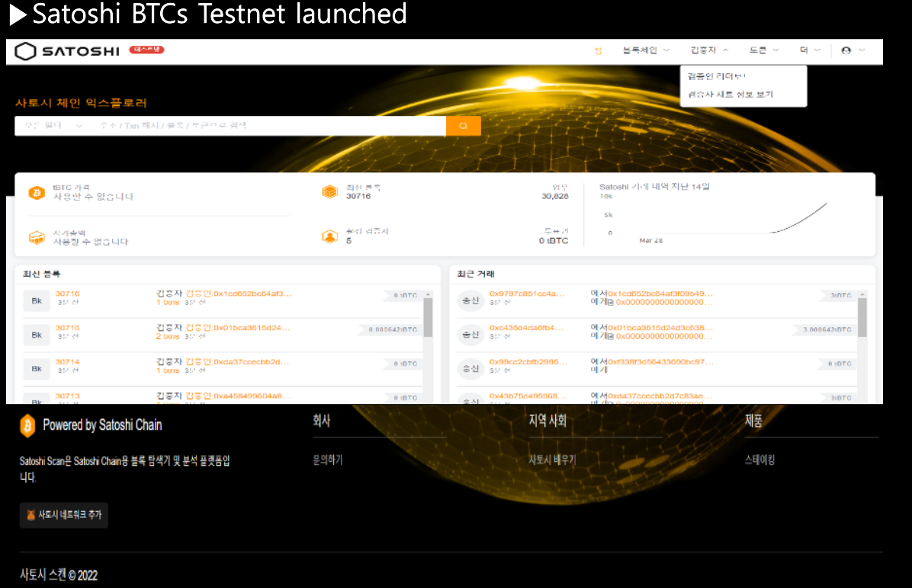The image size is (912, 588).
Task: Expand the 토큰 navigation dropdown
Action: pos(763,50)
